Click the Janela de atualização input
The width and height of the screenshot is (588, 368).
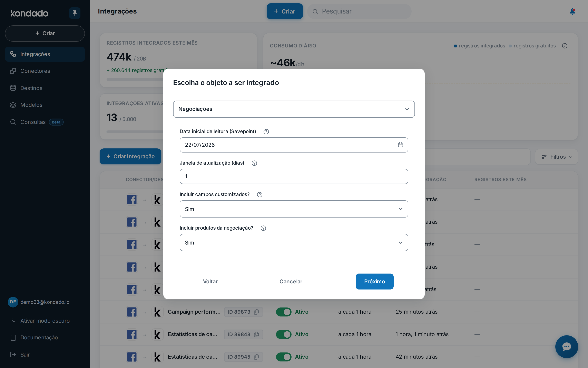tap(294, 176)
